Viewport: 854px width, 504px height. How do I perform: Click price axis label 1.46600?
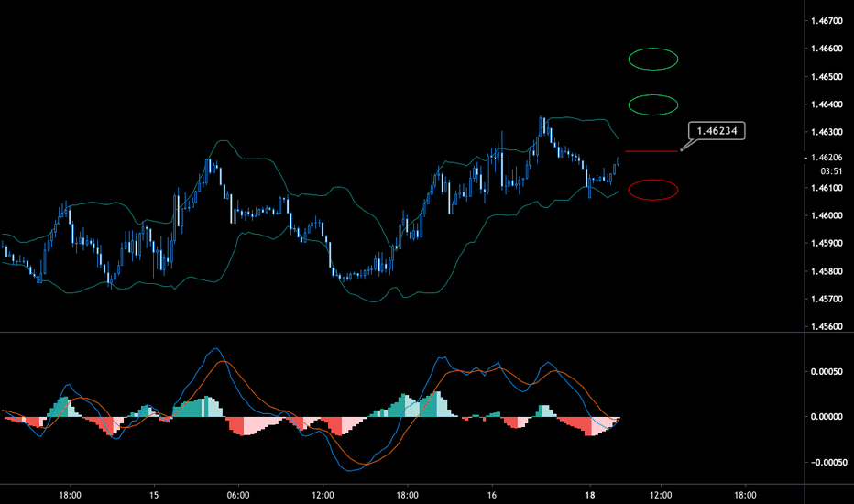(827, 49)
